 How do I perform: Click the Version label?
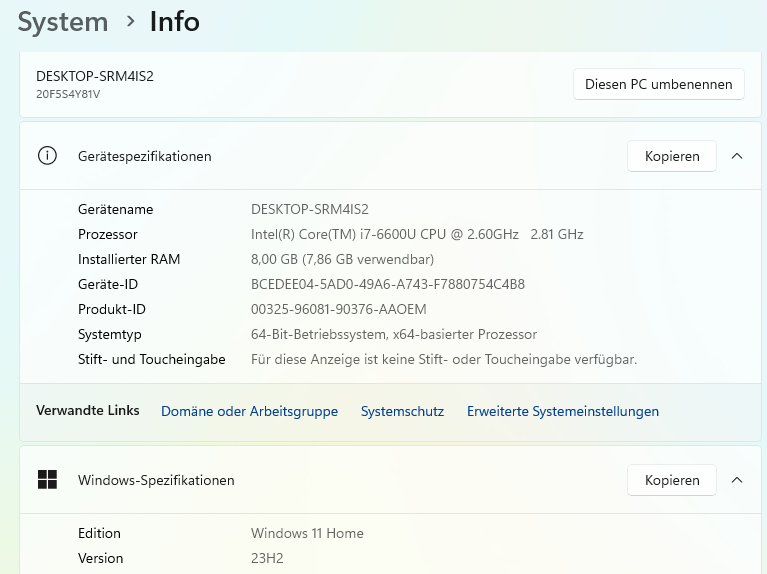click(x=101, y=558)
